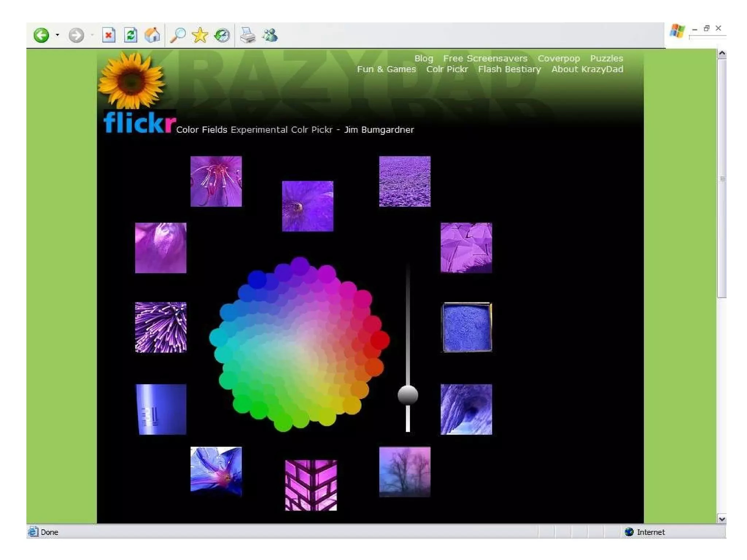
Task: Open Favorites with the star icon
Action: 200,35
